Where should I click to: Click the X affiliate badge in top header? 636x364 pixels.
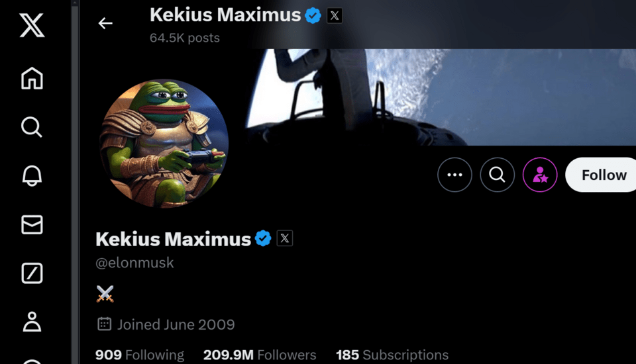click(x=335, y=16)
